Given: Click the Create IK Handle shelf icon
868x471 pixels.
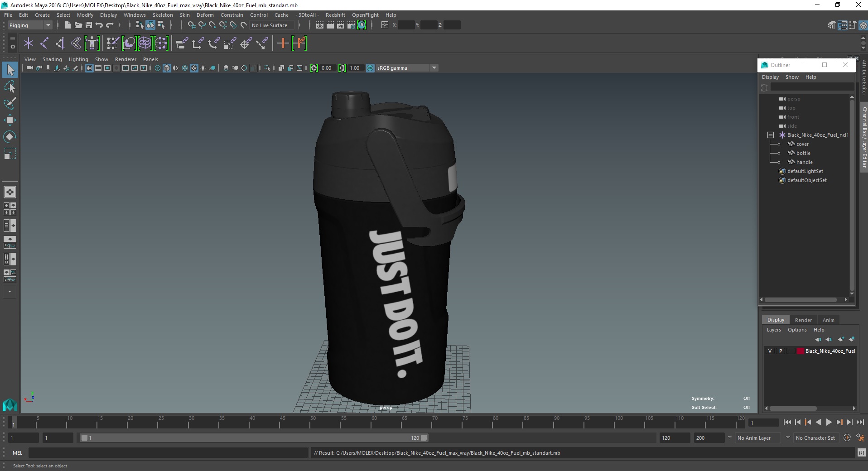Looking at the screenshot, I should tap(60, 43).
